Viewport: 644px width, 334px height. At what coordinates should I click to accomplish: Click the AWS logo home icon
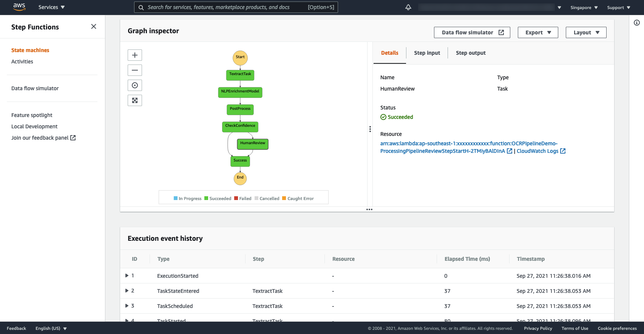19,7
